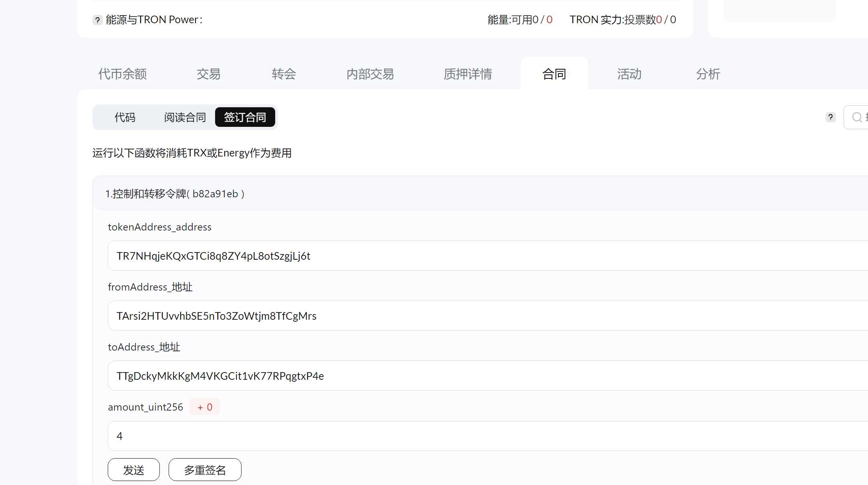
Task: Open the 转会 tab
Action: [284, 74]
